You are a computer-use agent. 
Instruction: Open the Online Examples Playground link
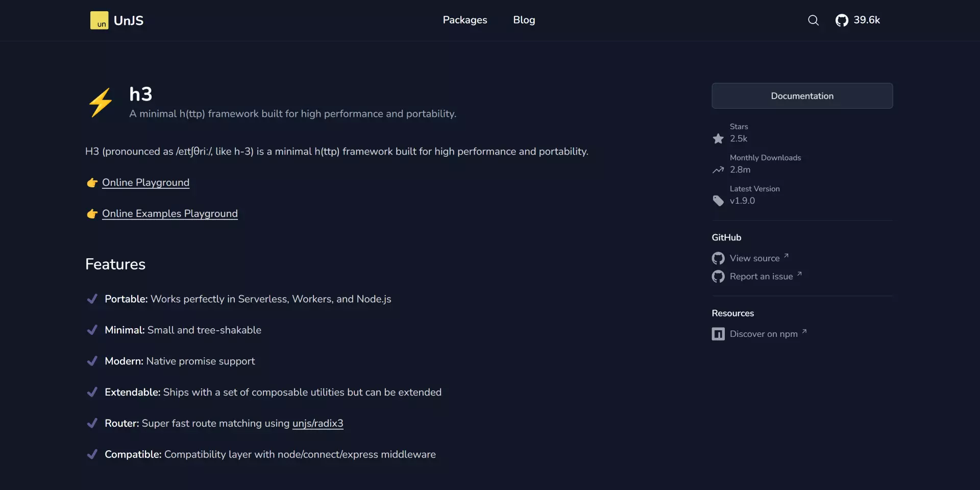pos(169,214)
